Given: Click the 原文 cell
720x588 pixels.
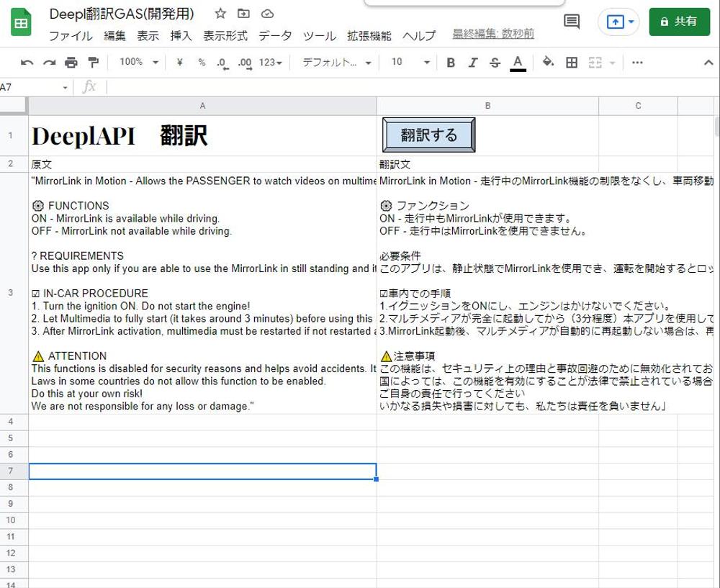Looking at the screenshot, I should (202, 164).
